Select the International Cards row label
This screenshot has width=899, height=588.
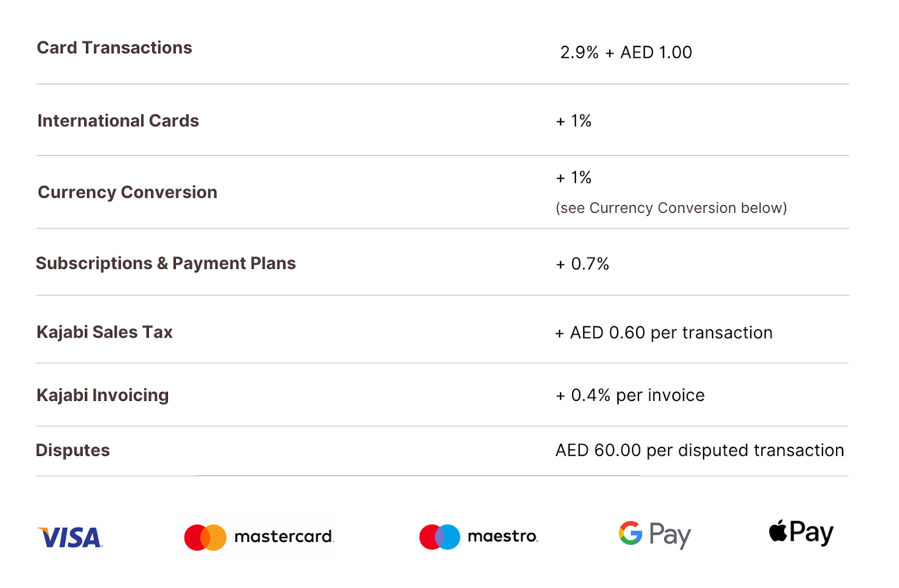click(118, 121)
